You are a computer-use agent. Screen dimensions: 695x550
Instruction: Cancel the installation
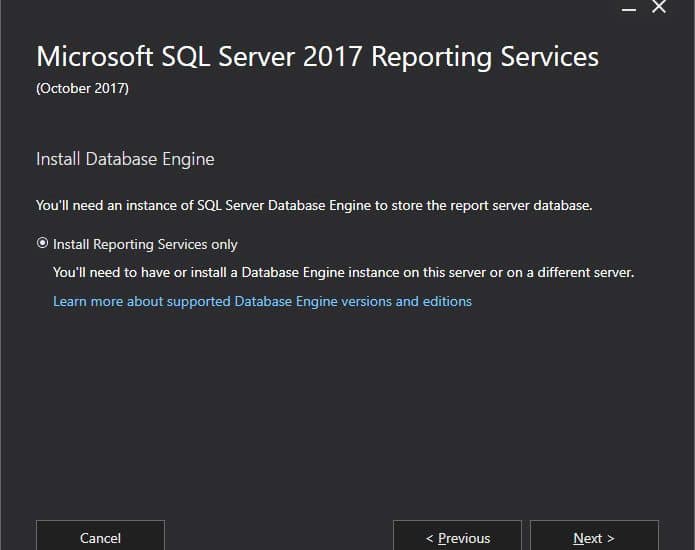(100, 536)
